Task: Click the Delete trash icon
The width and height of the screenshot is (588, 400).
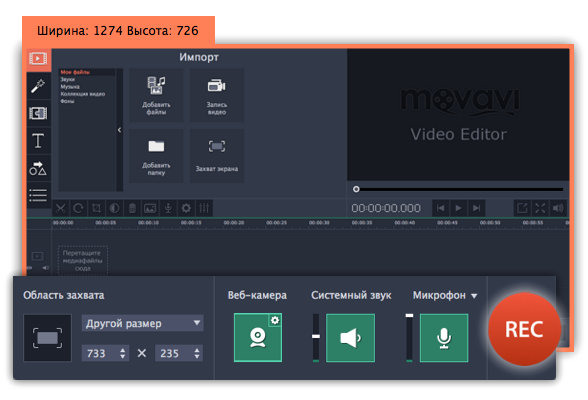Action: tap(132, 208)
